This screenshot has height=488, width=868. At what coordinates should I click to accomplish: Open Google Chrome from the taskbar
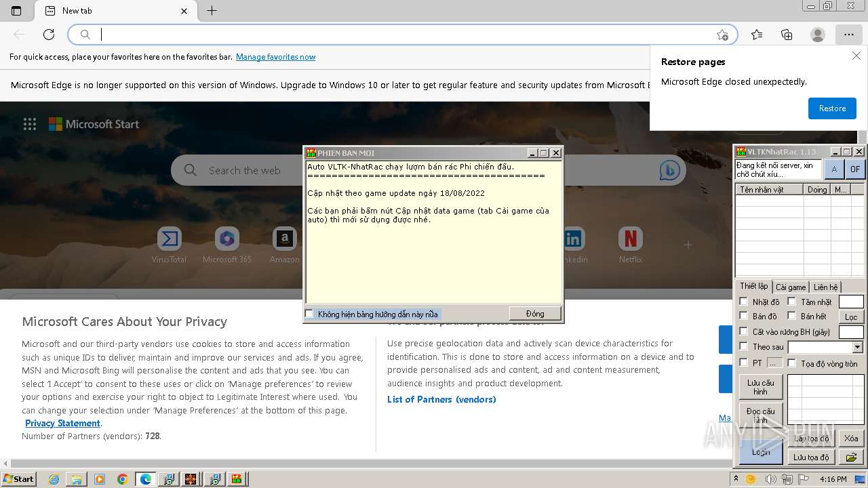coord(123,479)
